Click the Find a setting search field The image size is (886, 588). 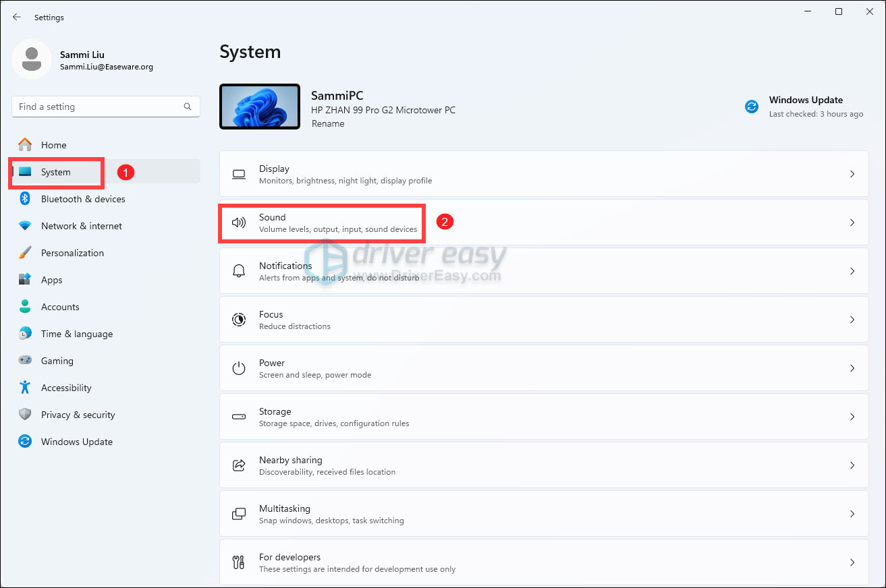click(98, 107)
